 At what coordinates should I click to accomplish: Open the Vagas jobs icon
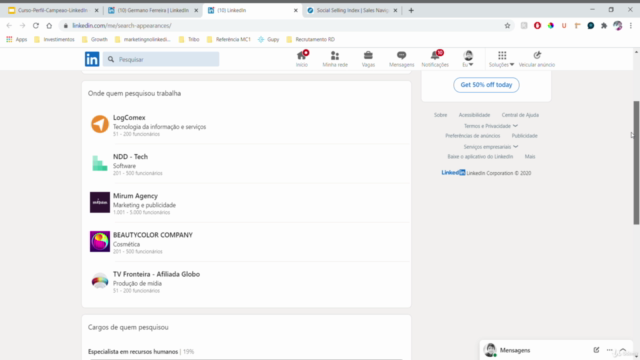tap(368, 59)
